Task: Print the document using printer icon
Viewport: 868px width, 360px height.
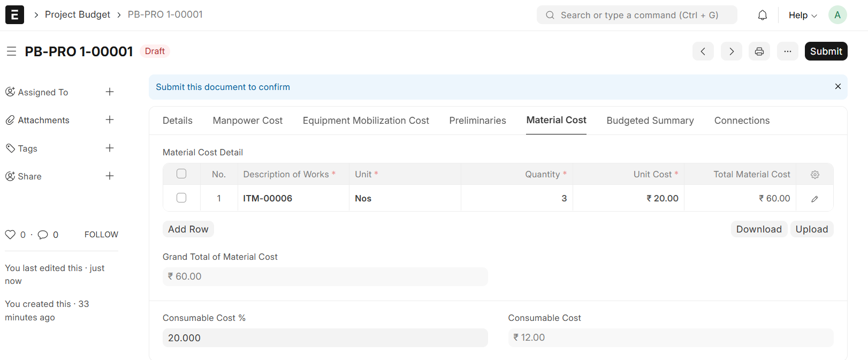Action: coord(759,51)
